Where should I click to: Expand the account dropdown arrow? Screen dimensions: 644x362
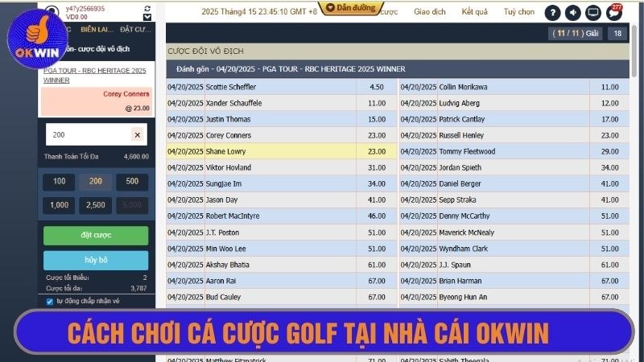[147, 17]
